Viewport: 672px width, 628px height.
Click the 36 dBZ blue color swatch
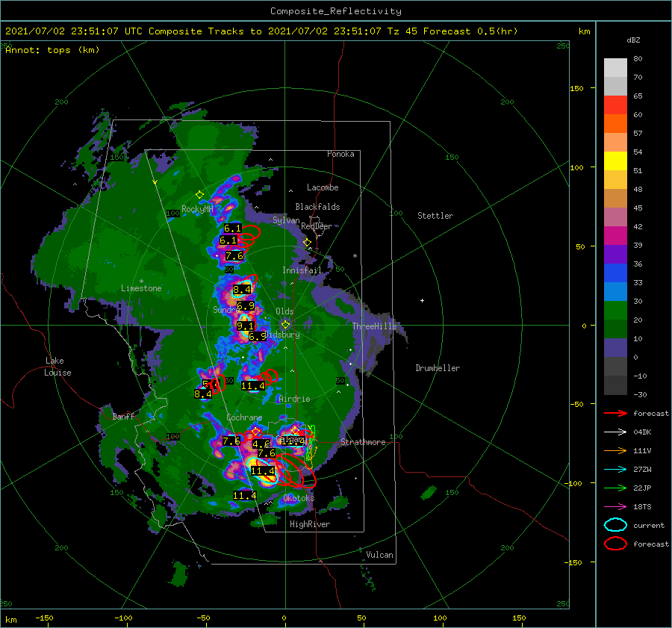[x=615, y=273]
